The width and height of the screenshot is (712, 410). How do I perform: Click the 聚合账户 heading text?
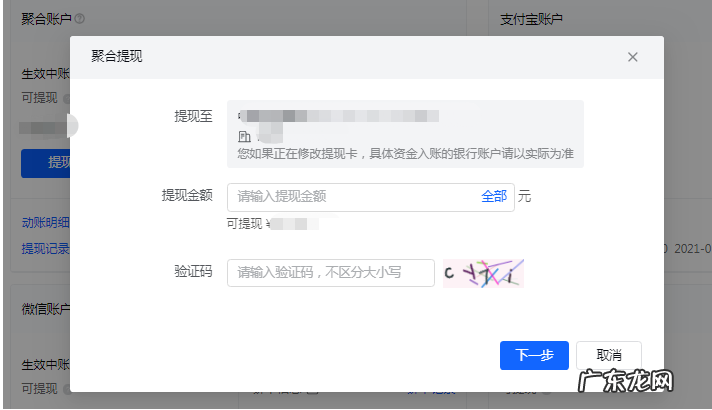tap(46, 19)
